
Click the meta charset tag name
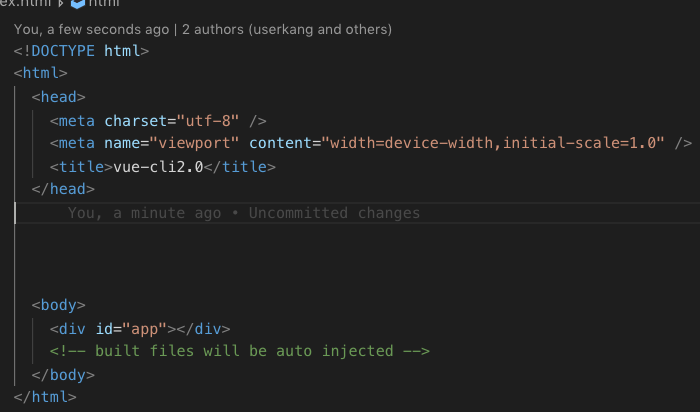76,121
